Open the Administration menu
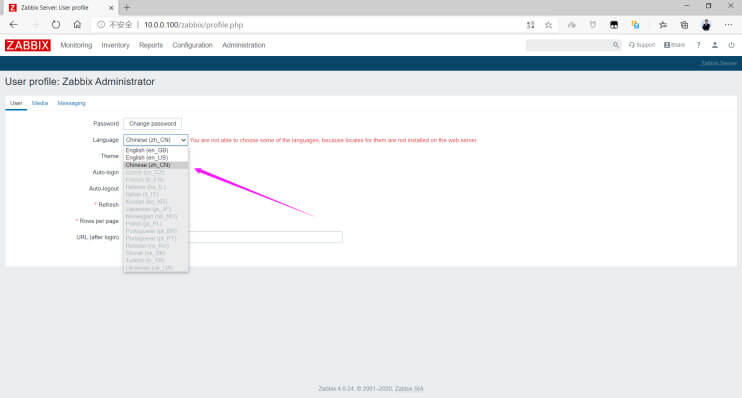The image size is (742, 398). [244, 45]
